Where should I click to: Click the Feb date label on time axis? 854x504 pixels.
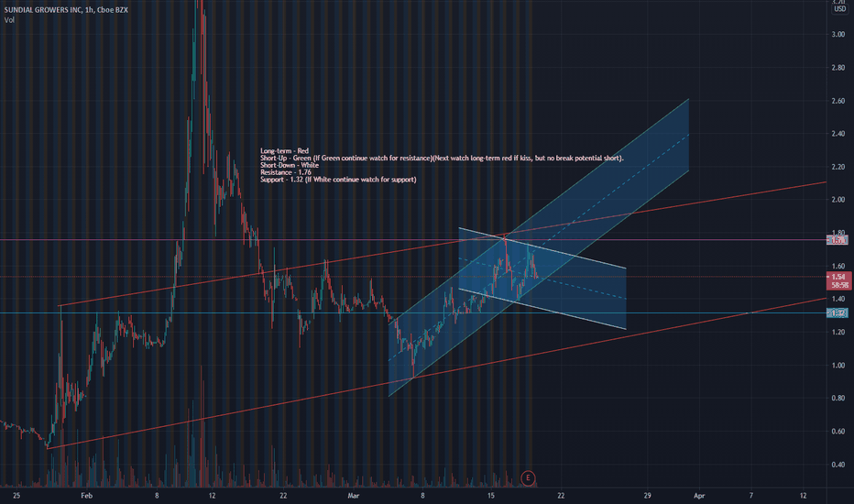pos(87,495)
